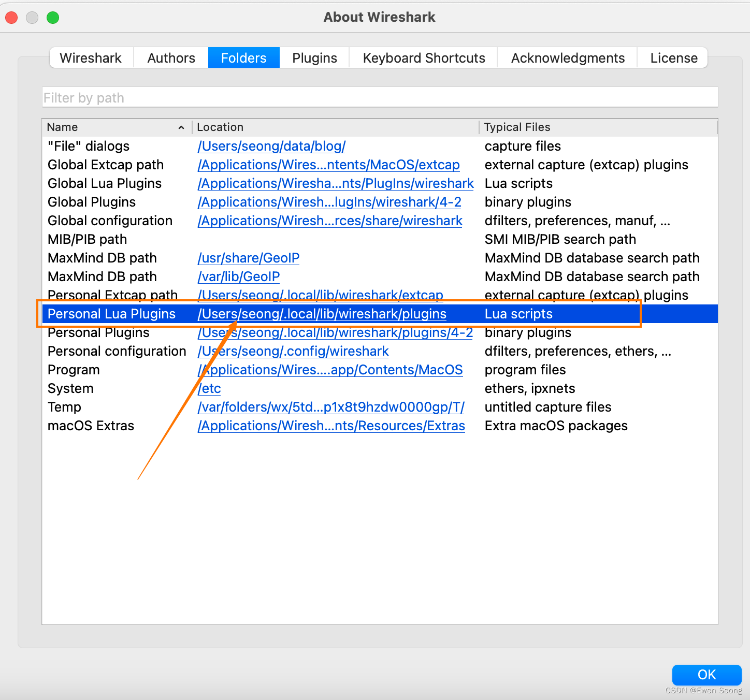Open the Global Extcap path location link
This screenshot has height=700, width=750.
pos(328,165)
